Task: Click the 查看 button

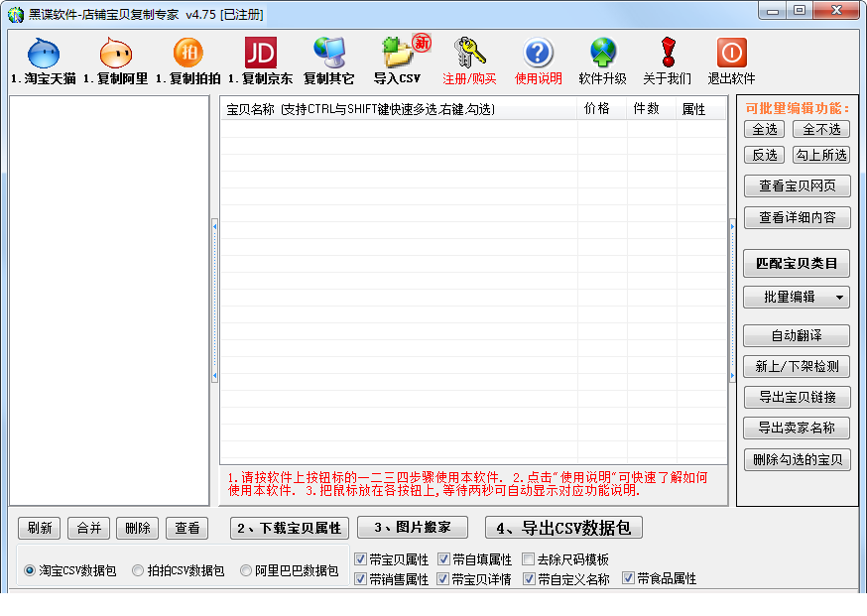Action: 187,528
